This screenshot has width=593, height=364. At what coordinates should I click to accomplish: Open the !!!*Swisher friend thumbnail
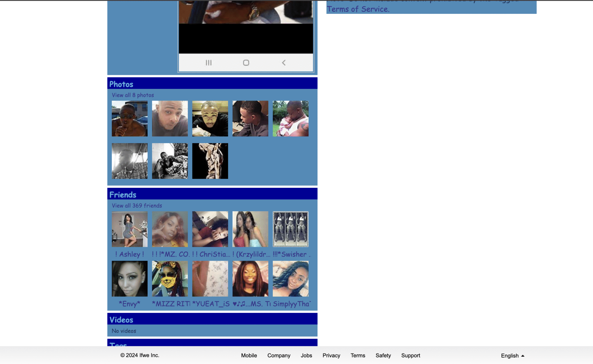coord(290,229)
